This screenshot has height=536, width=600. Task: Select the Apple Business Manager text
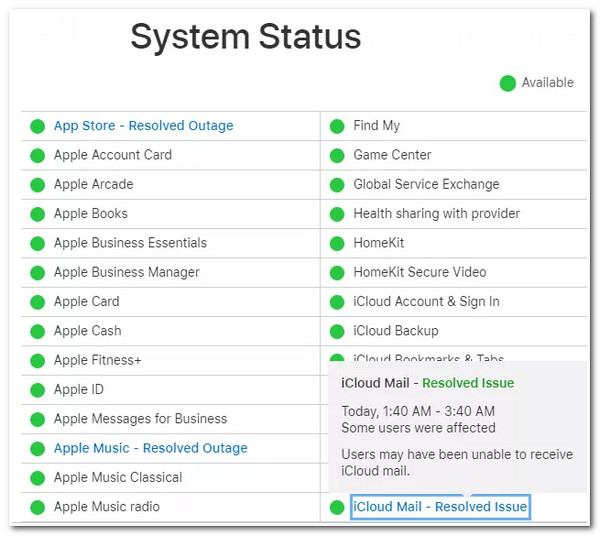(x=127, y=272)
